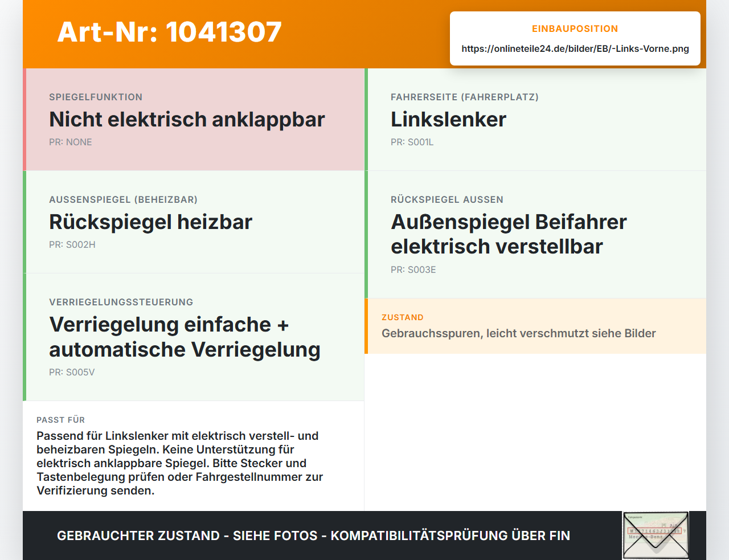The width and height of the screenshot is (729, 560).
Task: Open the Links-Vorne.png image URL
Action: tap(575, 48)
